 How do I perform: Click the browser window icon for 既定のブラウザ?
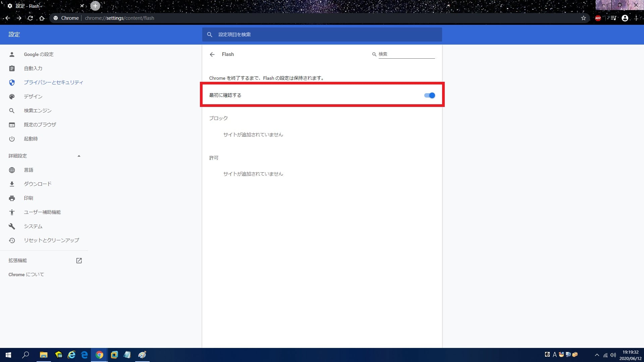[12, 125]
